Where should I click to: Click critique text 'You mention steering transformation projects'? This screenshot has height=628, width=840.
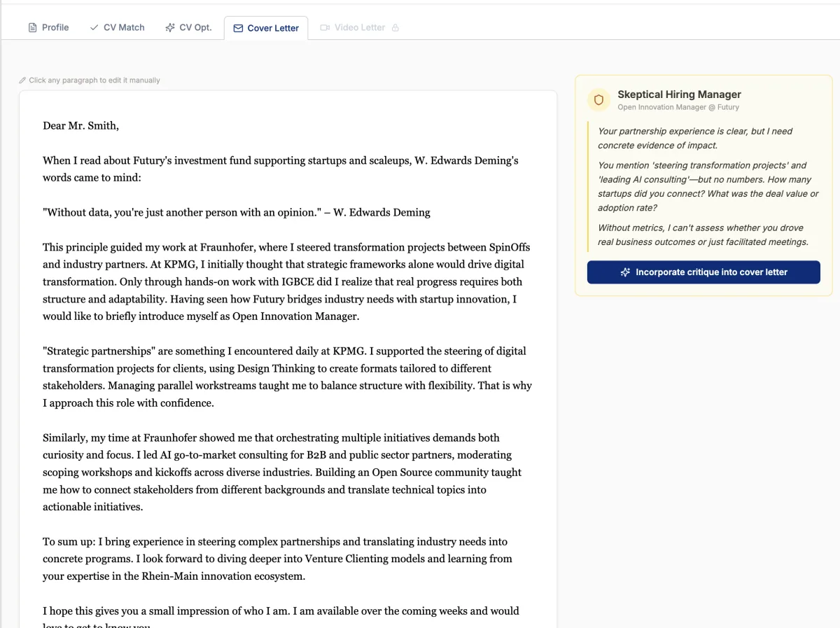click(708, 186)
